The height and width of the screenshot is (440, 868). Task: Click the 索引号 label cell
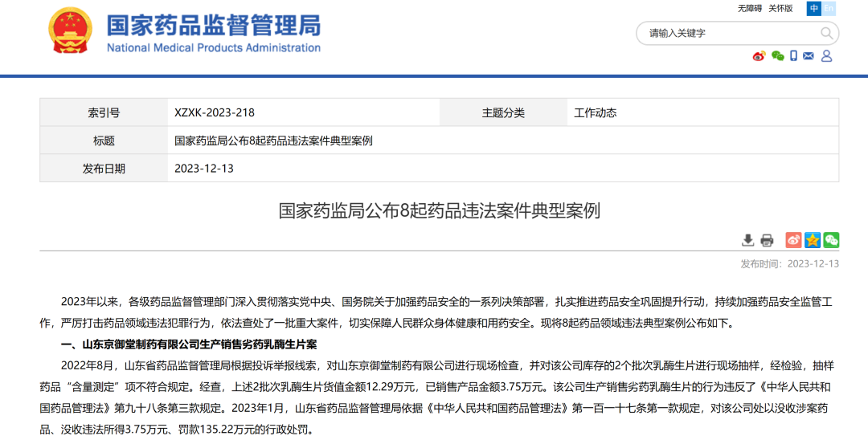click(104, 112)
